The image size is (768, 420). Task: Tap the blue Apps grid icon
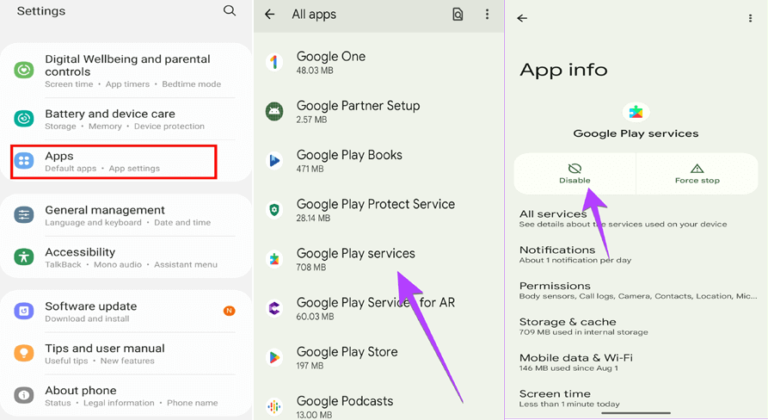[x=24, y=161]
